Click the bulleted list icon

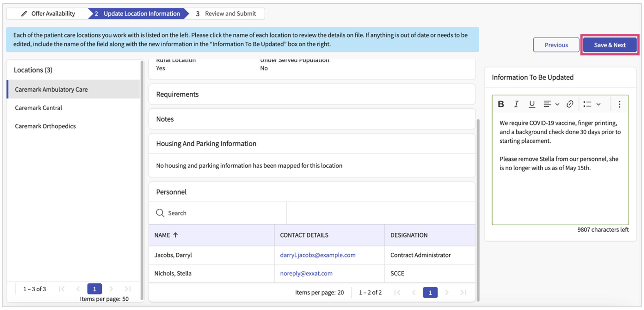(x=587, y=104)
